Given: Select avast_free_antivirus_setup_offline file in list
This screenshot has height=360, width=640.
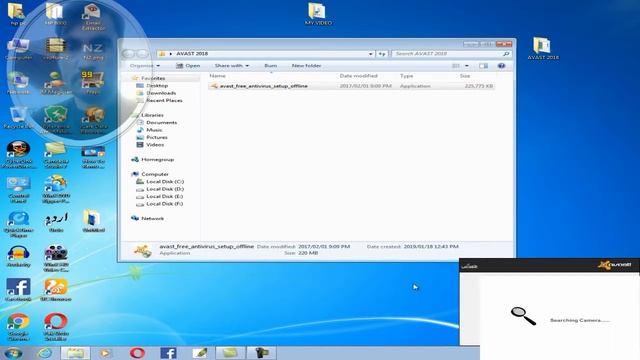Looking at the screenshot, I should tap(352, 86).
